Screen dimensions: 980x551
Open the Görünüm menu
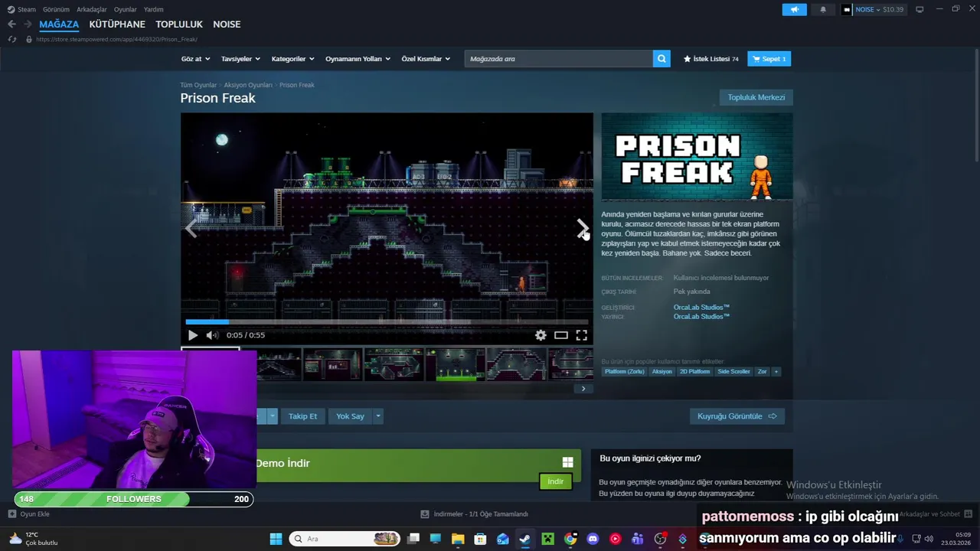pyautogui.click(x=56, y=9)
